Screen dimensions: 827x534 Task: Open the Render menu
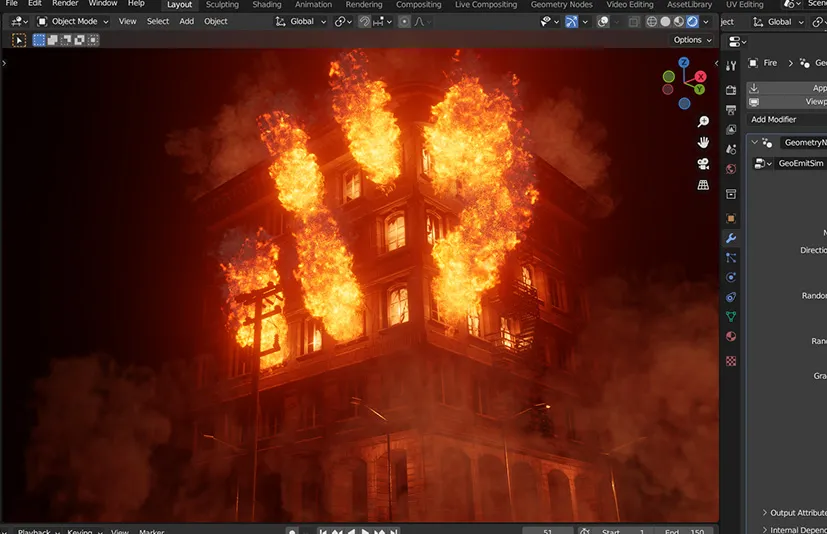coord(65,4)
